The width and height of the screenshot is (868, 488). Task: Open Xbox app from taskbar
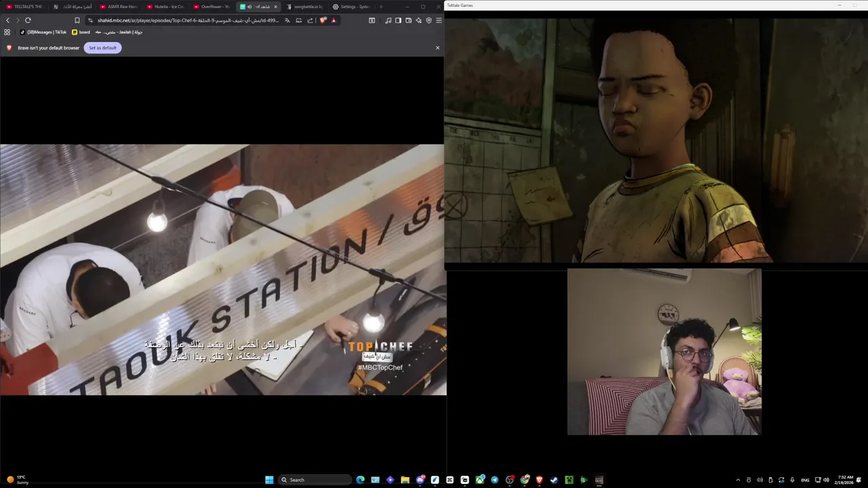pyautogui.click(x=480, y=480)
